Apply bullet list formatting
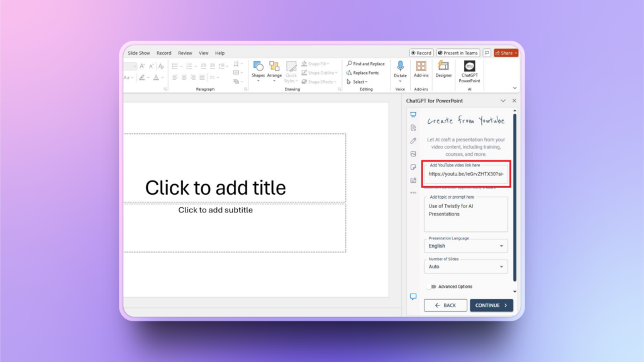Viewport: 644px width, 362px height. coord(175,66)
